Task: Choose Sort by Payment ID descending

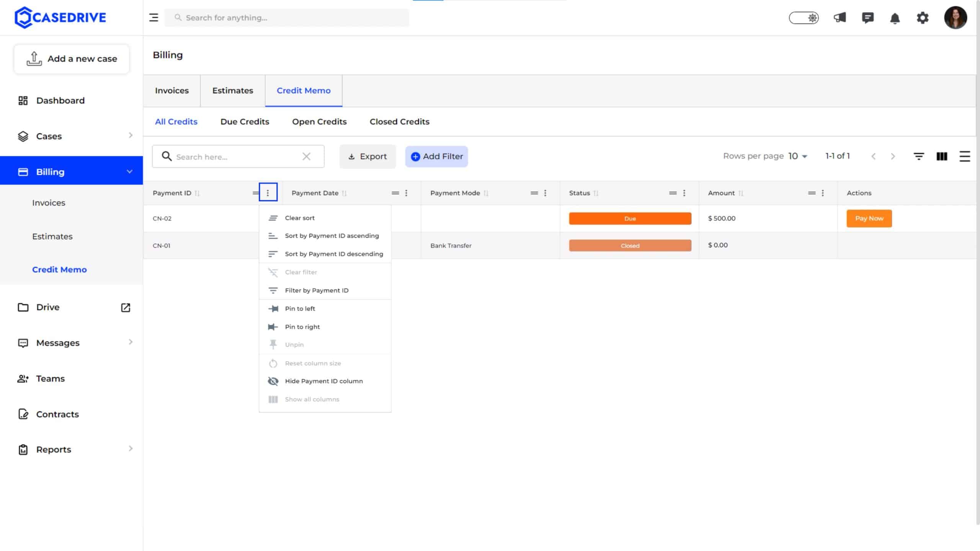Action: click(x=325, y=254)
